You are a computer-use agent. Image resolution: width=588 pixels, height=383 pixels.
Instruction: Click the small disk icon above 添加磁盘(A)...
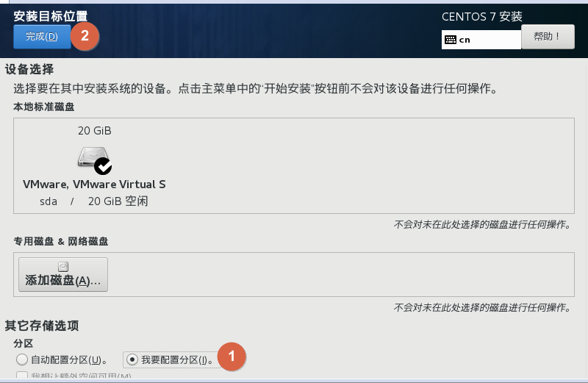[63, 266]
